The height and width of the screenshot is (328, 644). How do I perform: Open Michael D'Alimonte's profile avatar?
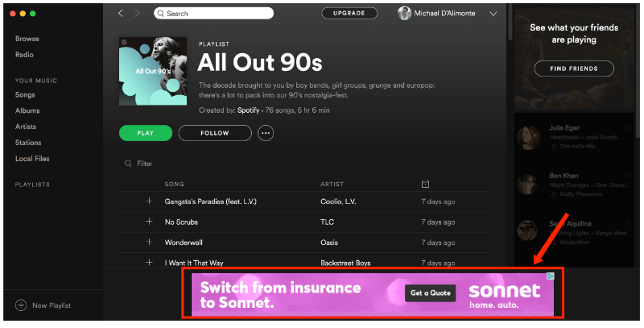click(404, 13)
